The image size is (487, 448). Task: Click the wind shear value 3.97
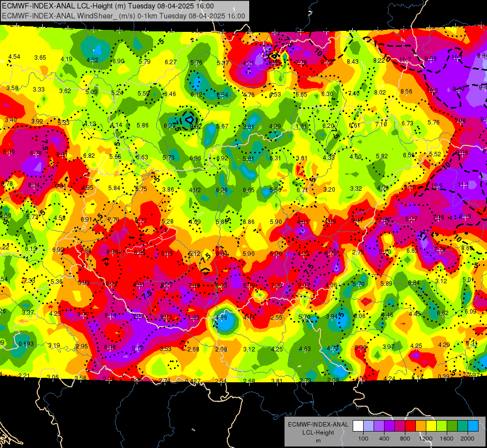coord(389,346)
